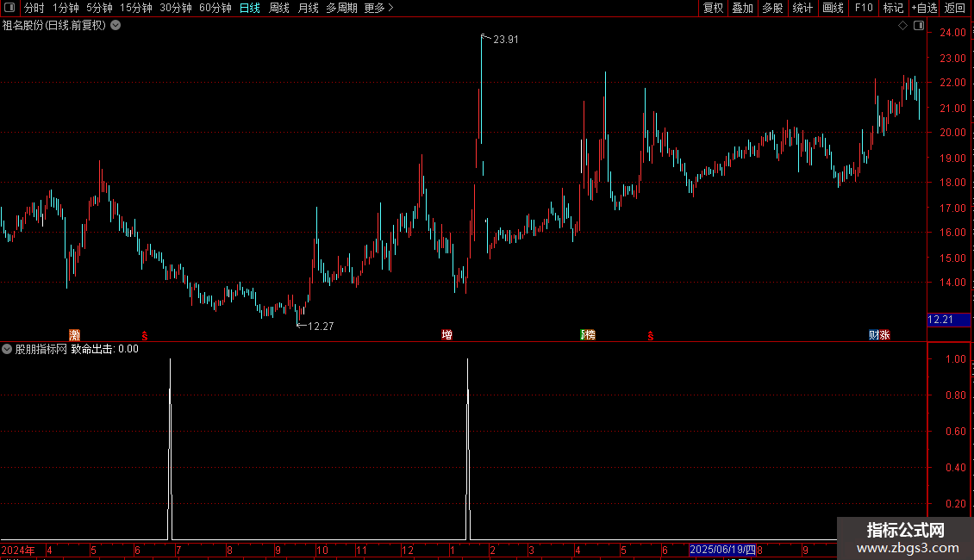Switch to 分时 intraday view

[34, 8]
